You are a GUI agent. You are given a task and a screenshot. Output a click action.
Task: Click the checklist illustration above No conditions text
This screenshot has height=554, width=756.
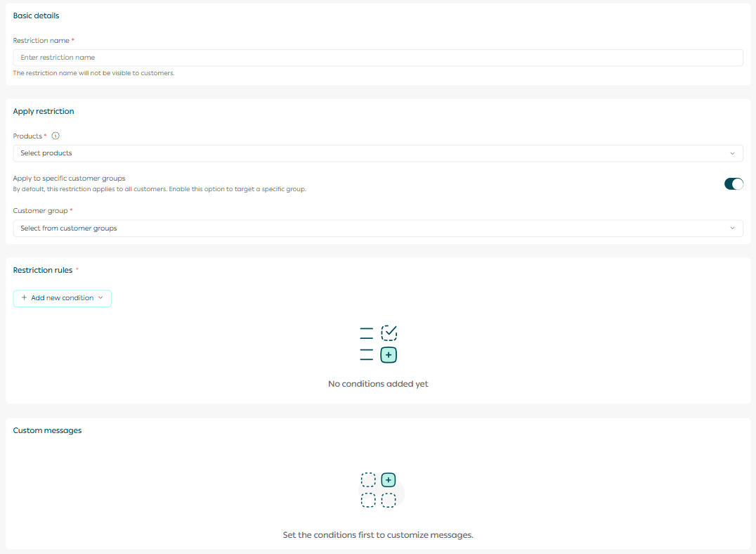click(x=378, y=344)
